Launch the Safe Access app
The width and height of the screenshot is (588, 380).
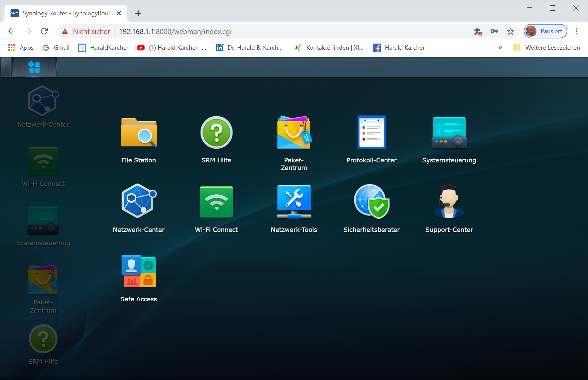[139, 279]
